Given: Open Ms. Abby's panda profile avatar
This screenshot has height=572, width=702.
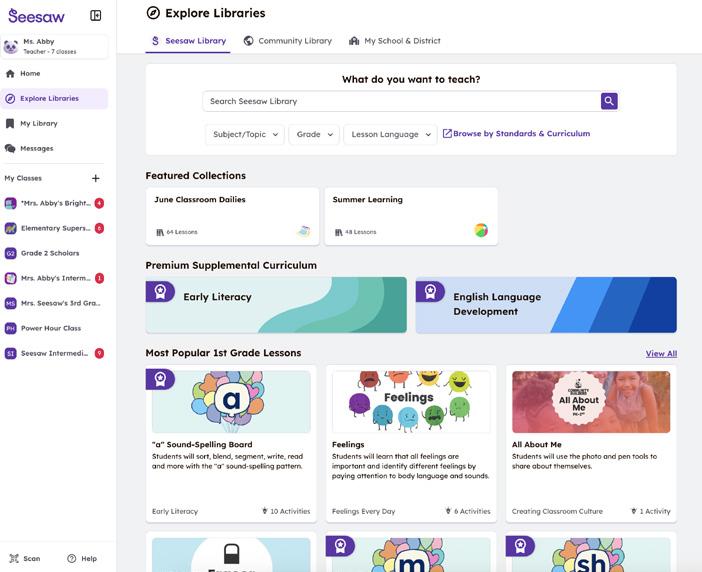Looking at the screenshot, I should pos(11,46).
